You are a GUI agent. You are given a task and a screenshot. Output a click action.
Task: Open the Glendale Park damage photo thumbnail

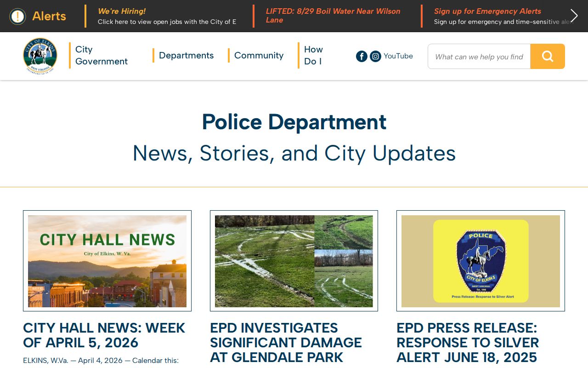click(x=294, y=261)
